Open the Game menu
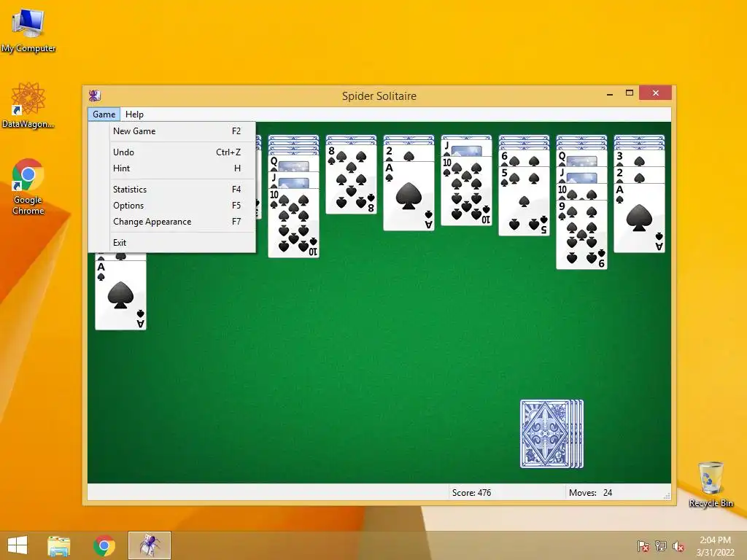 104,114
